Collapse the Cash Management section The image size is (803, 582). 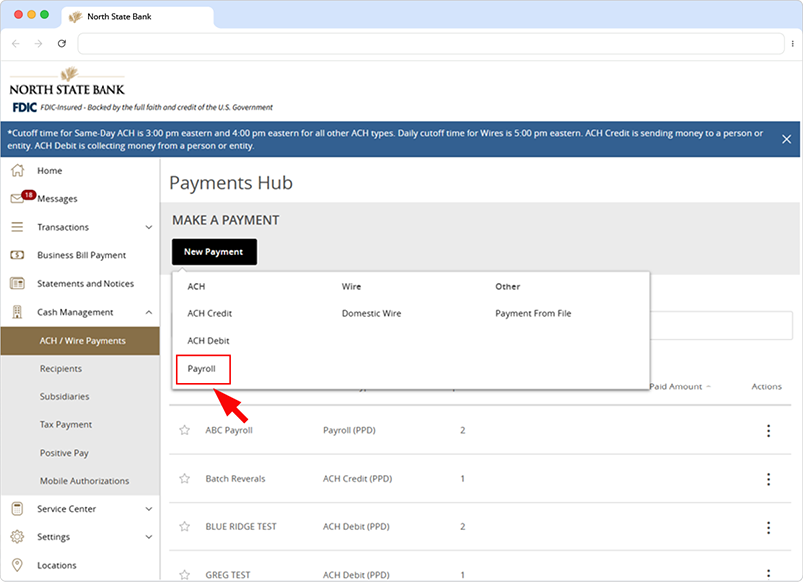coord(148,311)
